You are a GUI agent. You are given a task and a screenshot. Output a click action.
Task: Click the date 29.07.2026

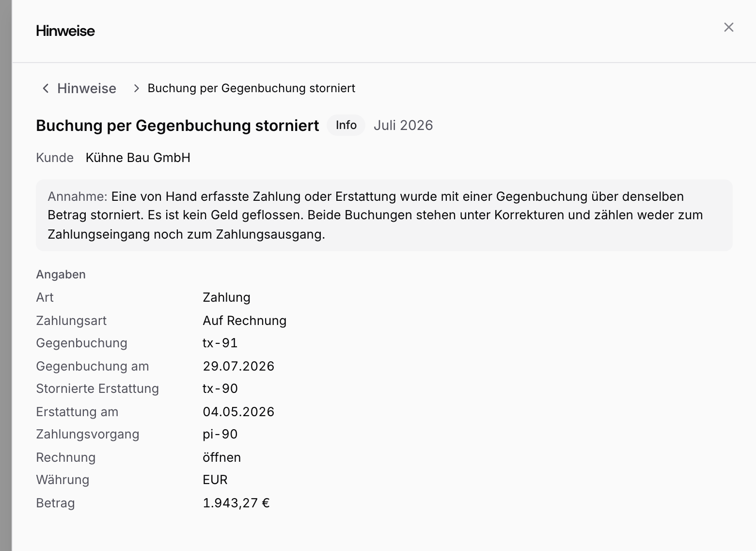coord(239,366)
